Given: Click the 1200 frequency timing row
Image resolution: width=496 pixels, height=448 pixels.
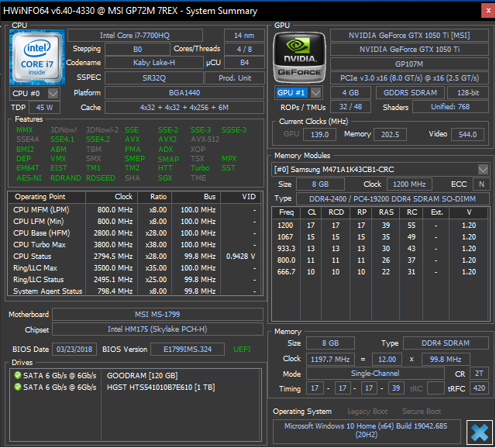Looking at the screenshot, I should pyautogui.click(x=381, y=226).
